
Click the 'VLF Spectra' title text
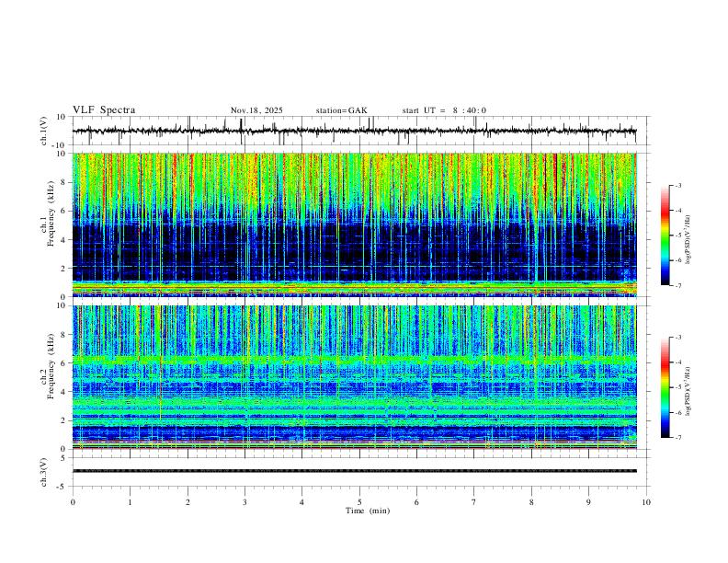(104, 110)
